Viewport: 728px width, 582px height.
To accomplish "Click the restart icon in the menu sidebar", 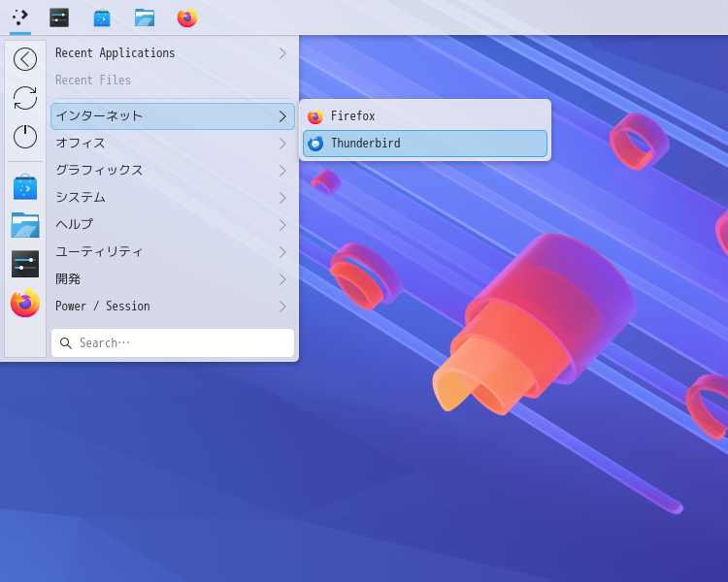I will click(25, 98).
